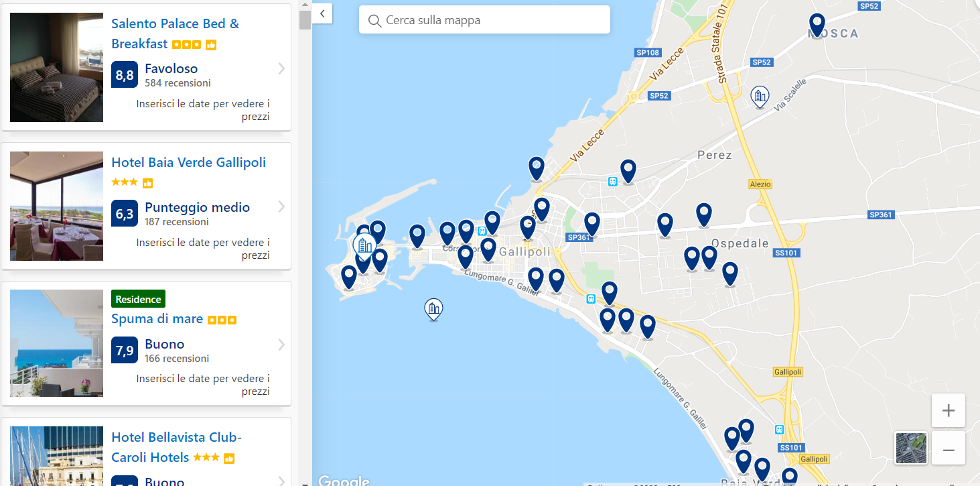Click hotel pin beside Via Lecce
The width and height of the screenshot is (980, 486).
[x=537, y=169]
